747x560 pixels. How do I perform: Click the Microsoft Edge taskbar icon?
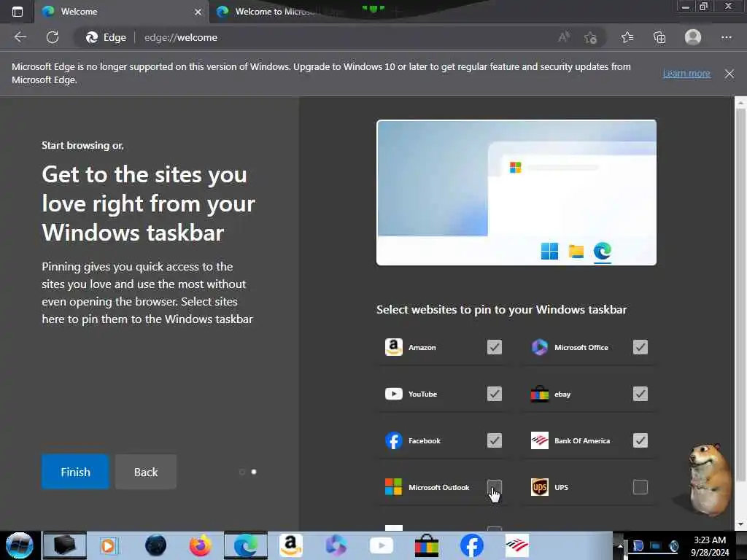[246, 545]
